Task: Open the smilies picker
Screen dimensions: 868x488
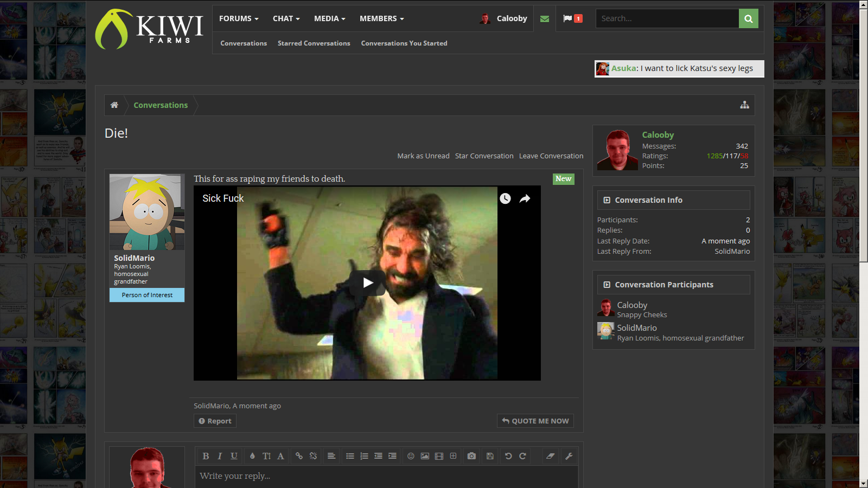Action: point(411,456)
